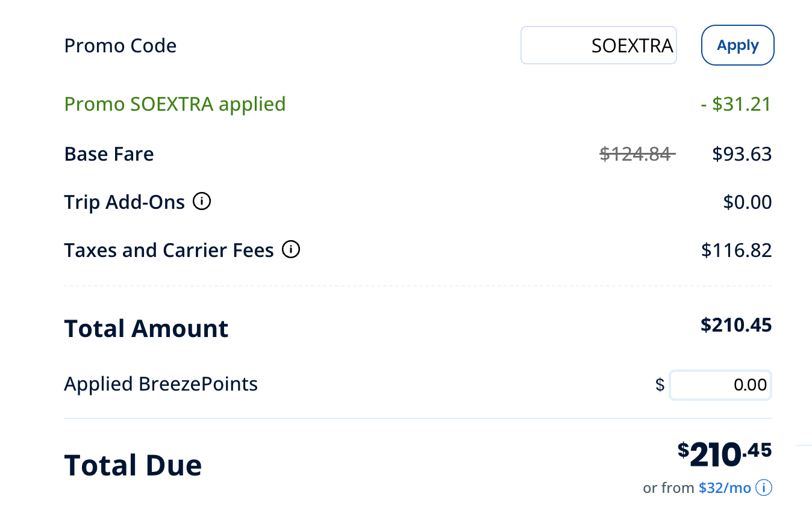Open Taxes and Carrier Fees info icon
This screenshot has width=812, height=526.
(291, 249)
